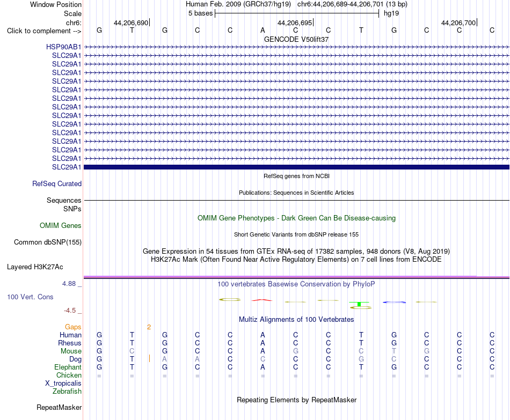Click the Scale label
The width and height of the screenshot is (510, 420).
(x=72, y=13)
